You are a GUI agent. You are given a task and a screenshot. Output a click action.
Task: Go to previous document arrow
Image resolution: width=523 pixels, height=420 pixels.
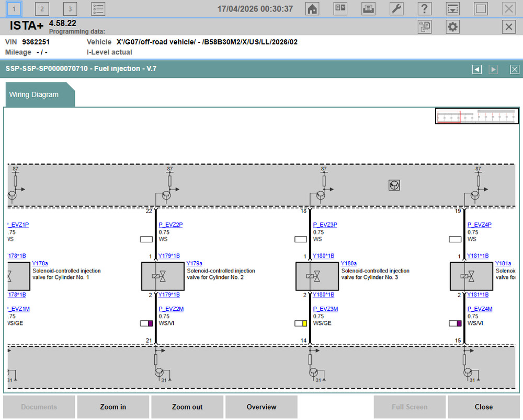476,69
